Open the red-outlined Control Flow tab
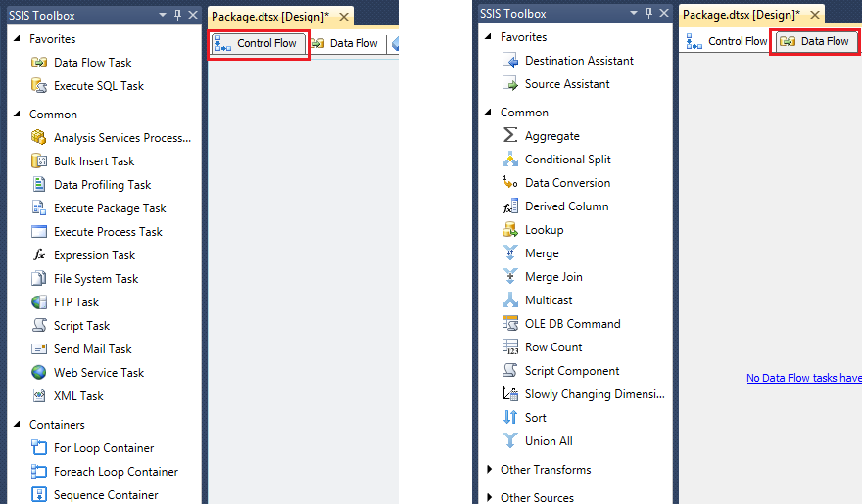This screenshot has width=862, height=504. point(260,44)
